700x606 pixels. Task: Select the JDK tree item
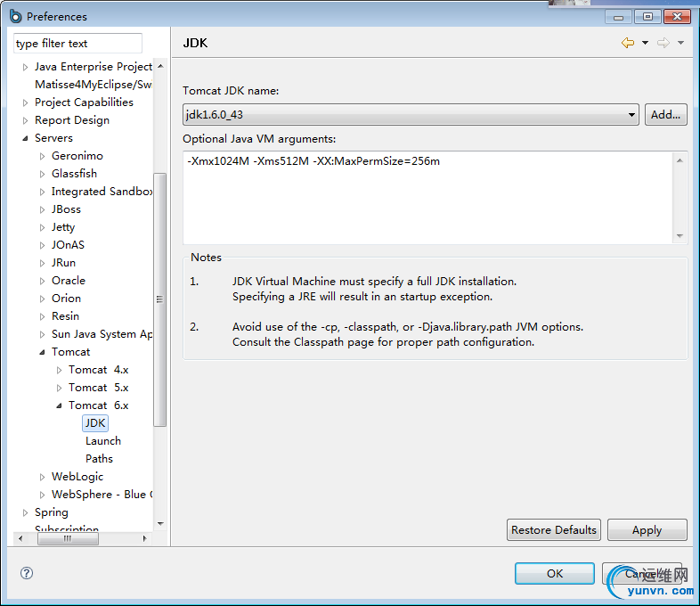95,423
